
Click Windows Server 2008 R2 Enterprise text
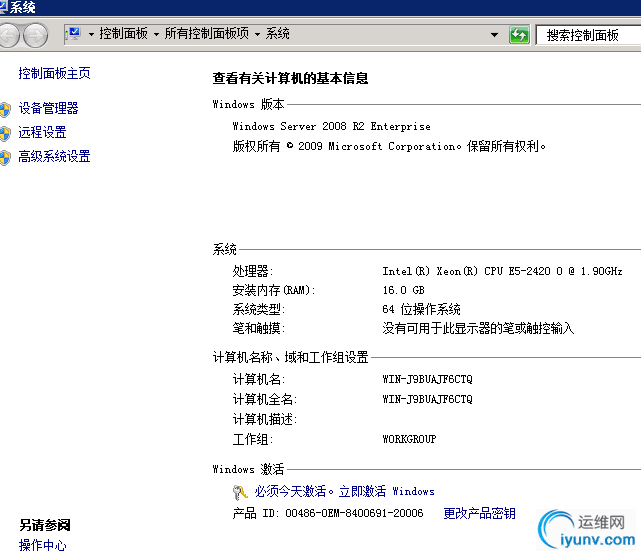click(332, 126)
